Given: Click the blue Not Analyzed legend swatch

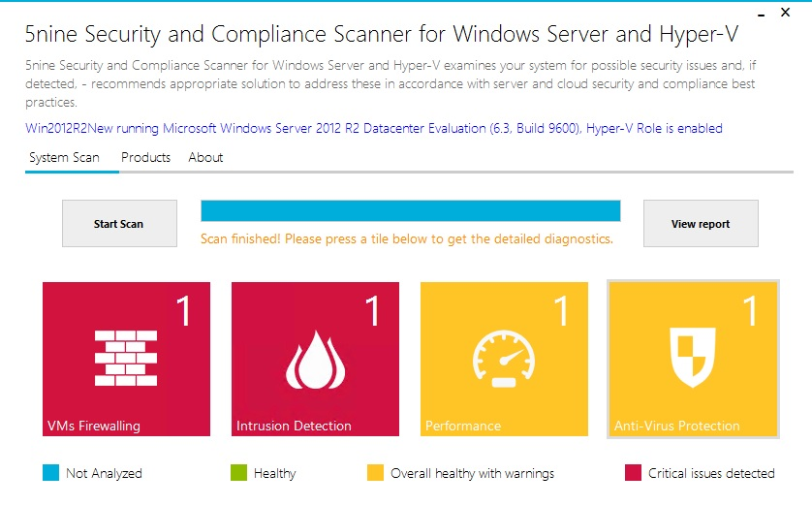Looking at the screenshot, I should (51, 473).
